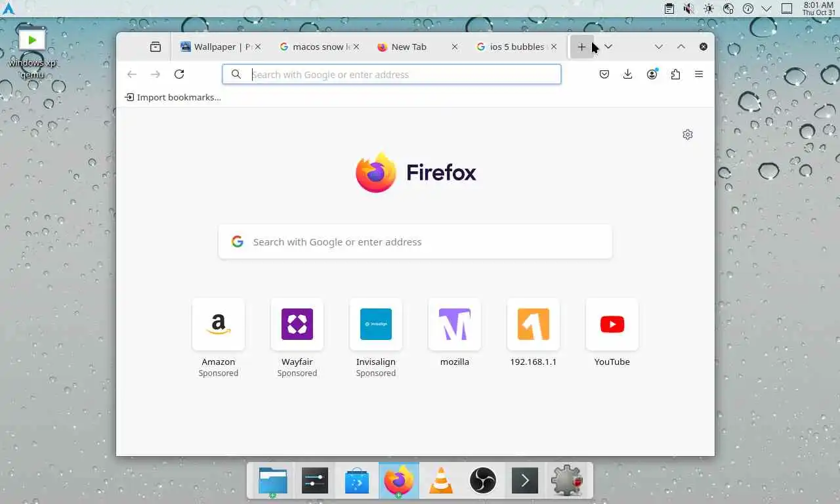Open the Extensions puzzle icon
The height and width of the screenshot is (504, 840).
[675, 74]
